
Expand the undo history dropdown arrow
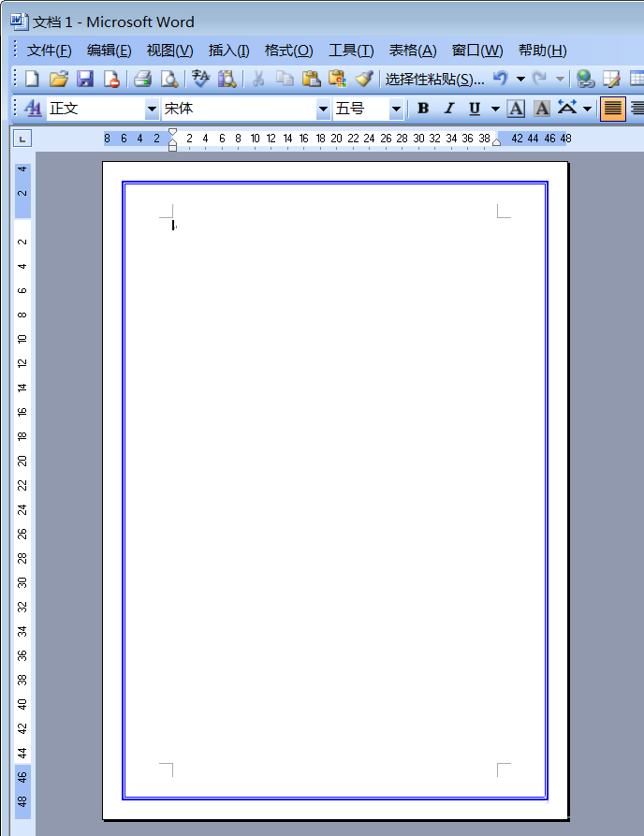point(520,79)
